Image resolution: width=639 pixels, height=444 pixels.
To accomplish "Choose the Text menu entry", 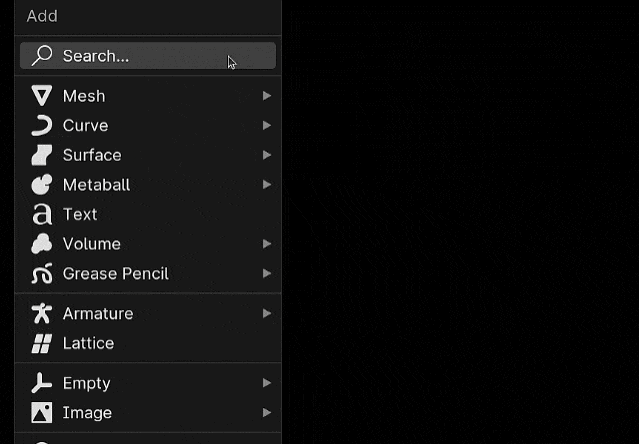I will (148, 214).
